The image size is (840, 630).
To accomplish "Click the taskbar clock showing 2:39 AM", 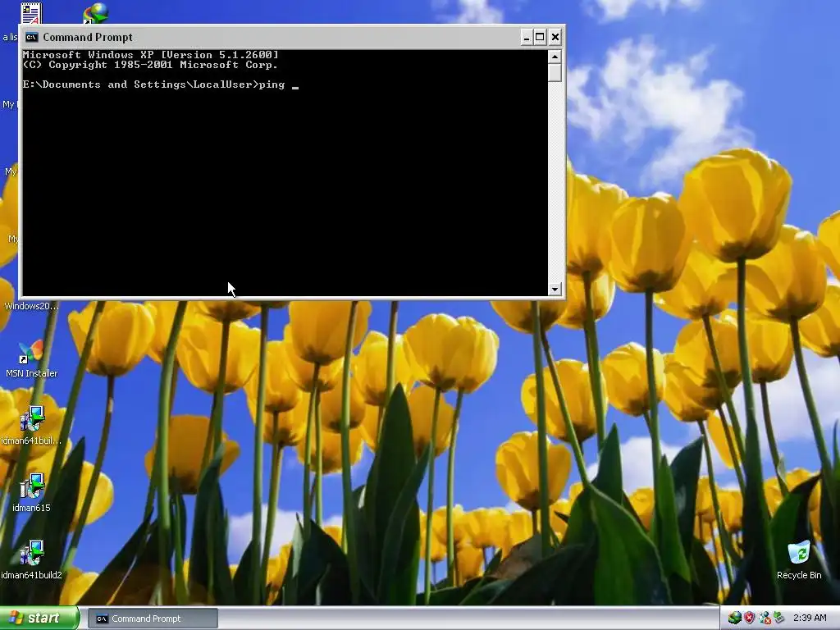I will click(x=810, y=619).
